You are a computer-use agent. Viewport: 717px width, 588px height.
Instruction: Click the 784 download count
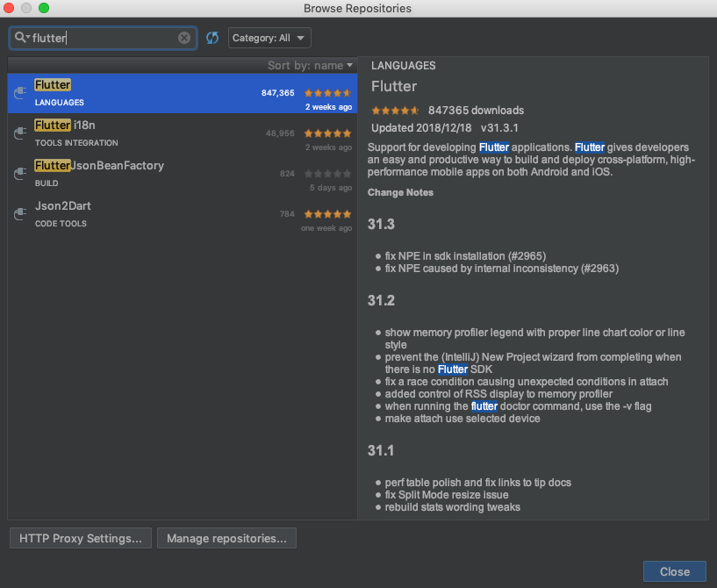(287, 213)
